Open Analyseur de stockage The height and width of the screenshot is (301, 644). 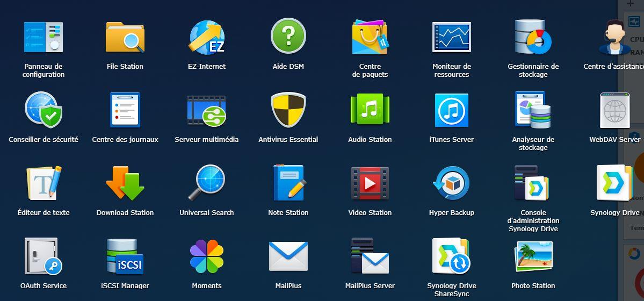pyautogui.click(x=533, y=110)
